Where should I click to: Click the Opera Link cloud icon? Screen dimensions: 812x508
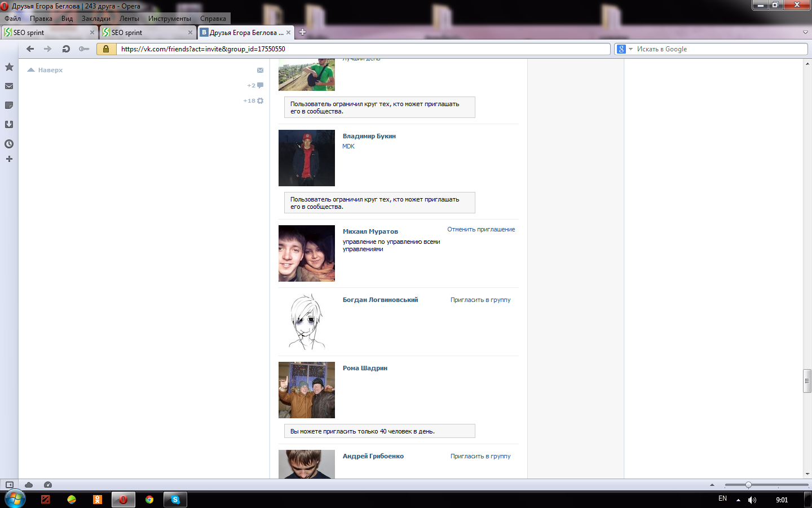29,485
